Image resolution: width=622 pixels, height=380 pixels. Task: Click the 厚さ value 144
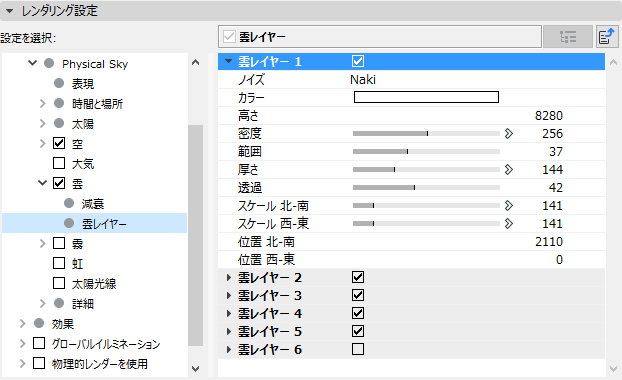click(552, 170)
